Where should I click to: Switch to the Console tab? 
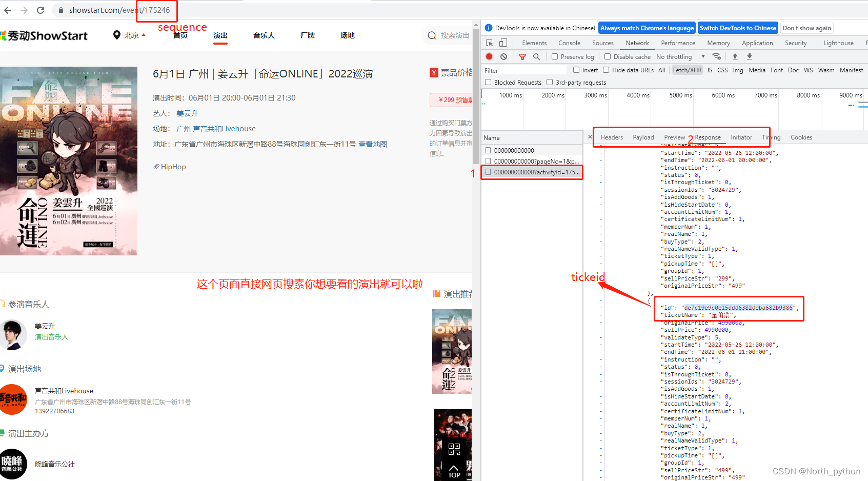[569, 43]
